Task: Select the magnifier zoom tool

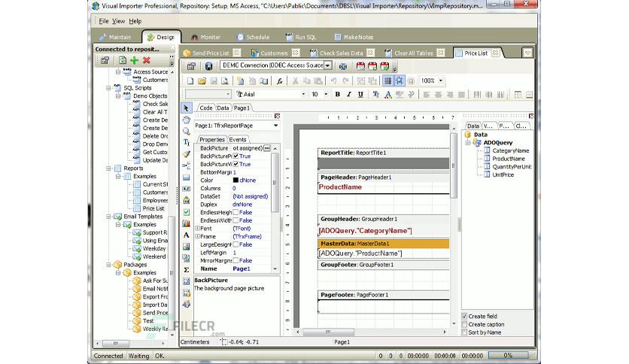Action: tap(186, 131)
